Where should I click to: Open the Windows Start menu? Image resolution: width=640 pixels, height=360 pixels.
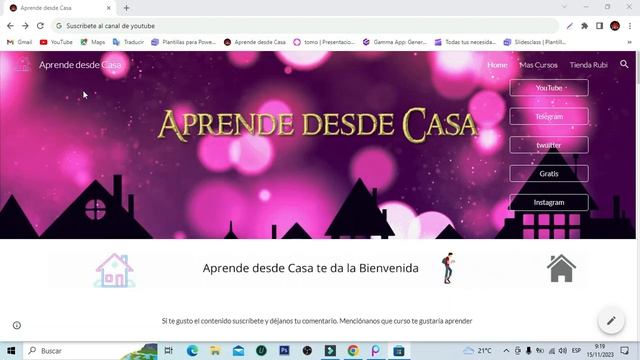coord(11,351)
